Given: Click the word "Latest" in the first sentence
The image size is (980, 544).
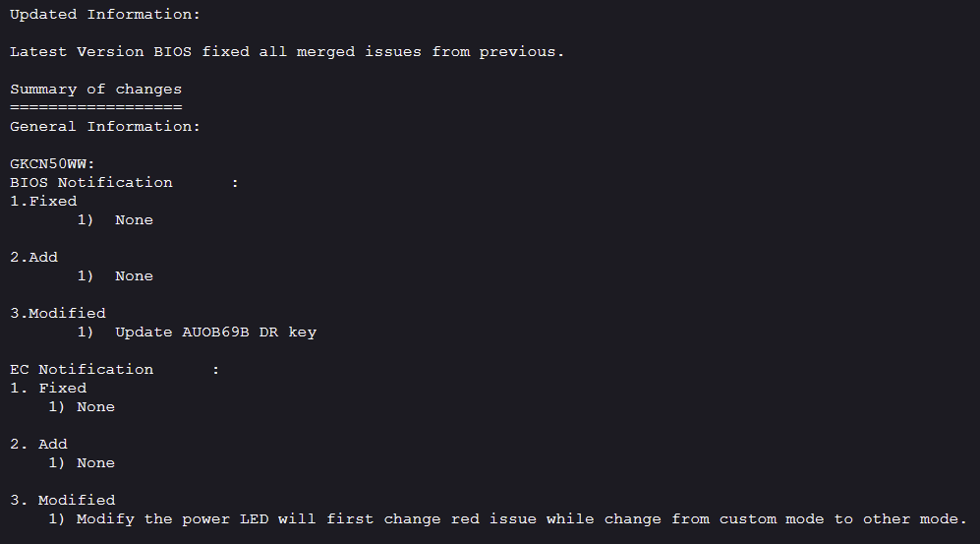Looking at the screenshot, I should pos(38,51).
